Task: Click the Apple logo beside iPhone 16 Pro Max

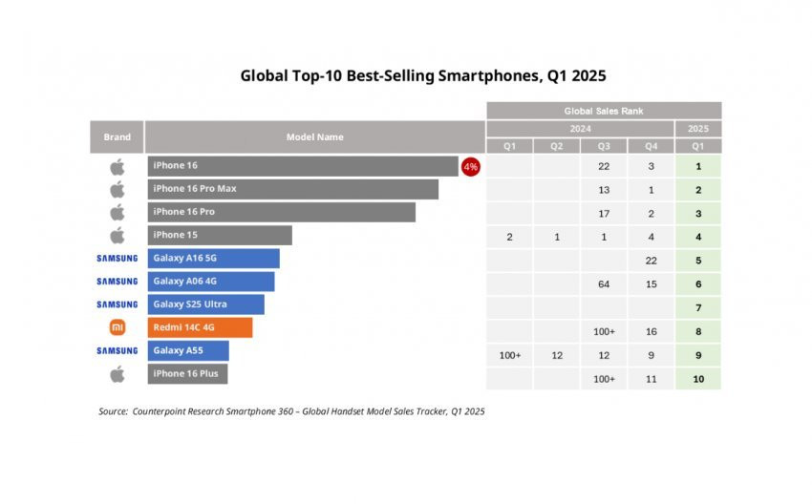Action: pos(117,189)
